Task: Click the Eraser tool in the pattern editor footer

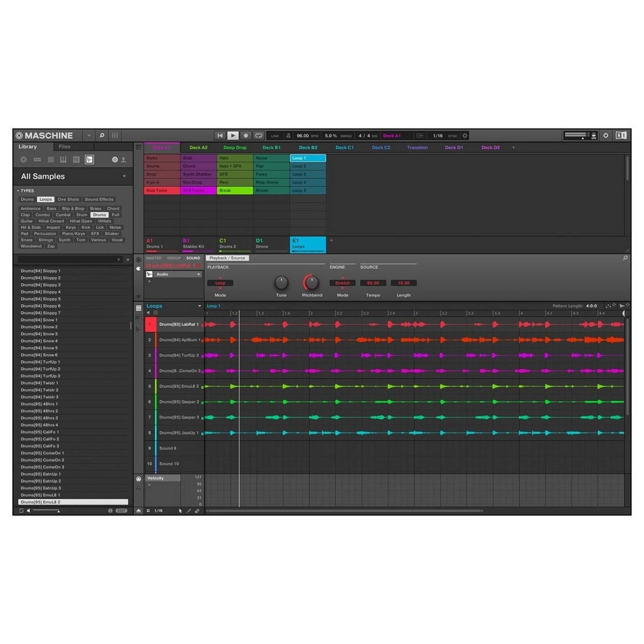Action: pos(197,511)
